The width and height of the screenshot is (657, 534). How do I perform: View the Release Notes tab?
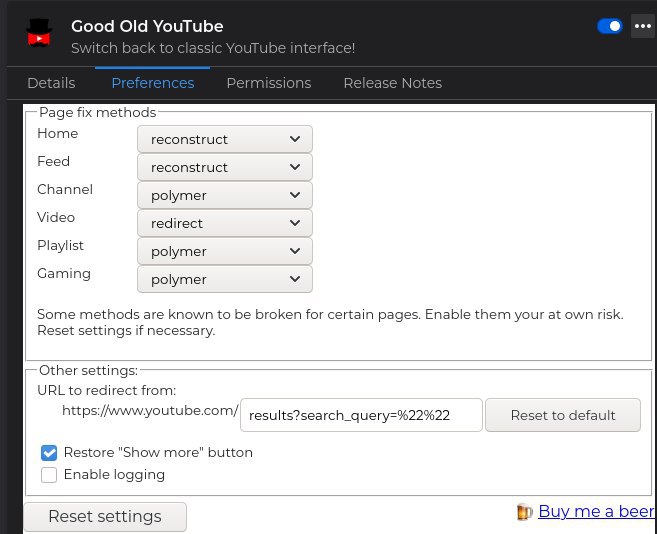click(x=393, y=83)
